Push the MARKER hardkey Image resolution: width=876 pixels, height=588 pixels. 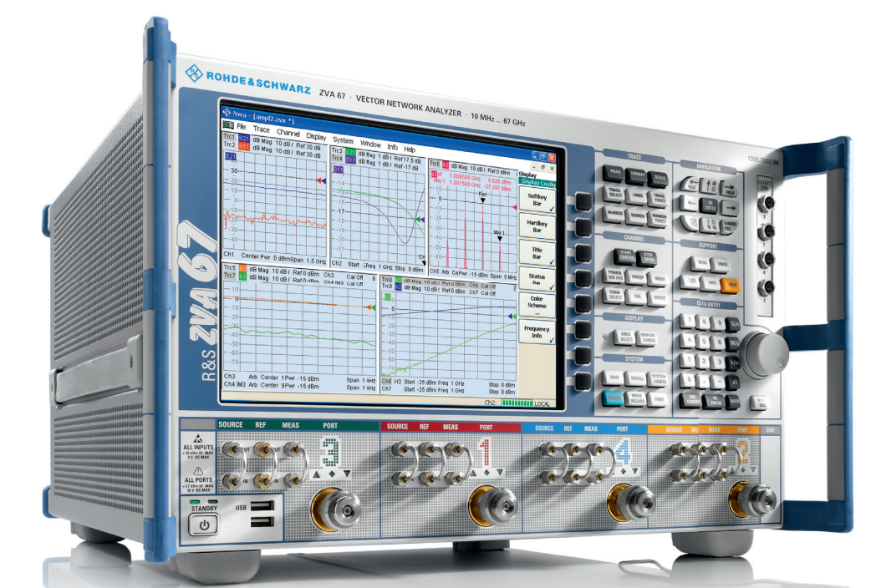tap(614, 214)
